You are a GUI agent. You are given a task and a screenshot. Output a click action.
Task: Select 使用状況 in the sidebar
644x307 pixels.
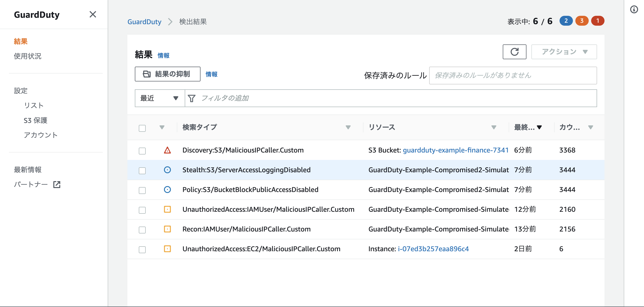click(x=27, y=56)
